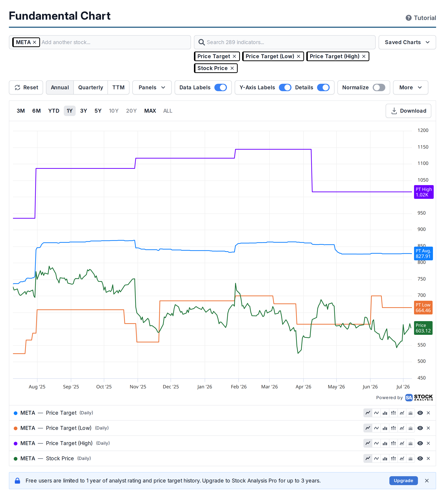Set Price Target series to stacked area chart

pos(411,413)
